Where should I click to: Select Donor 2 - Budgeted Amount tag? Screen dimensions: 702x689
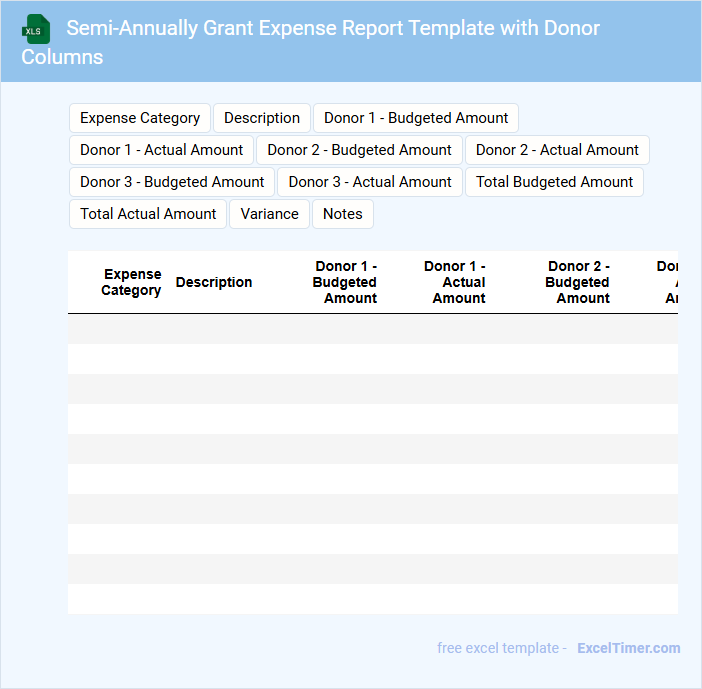(359, 150)
